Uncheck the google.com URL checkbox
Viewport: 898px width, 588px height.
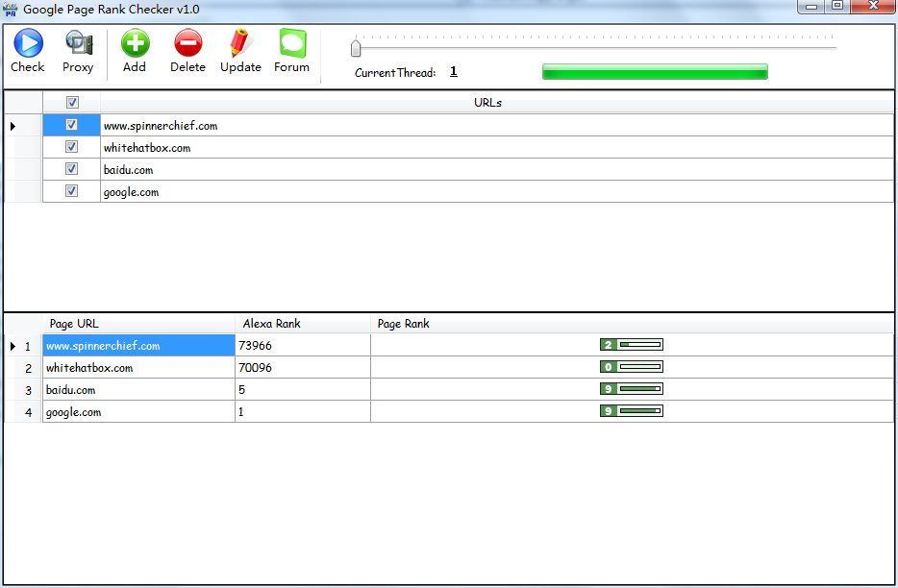(71, 191)
